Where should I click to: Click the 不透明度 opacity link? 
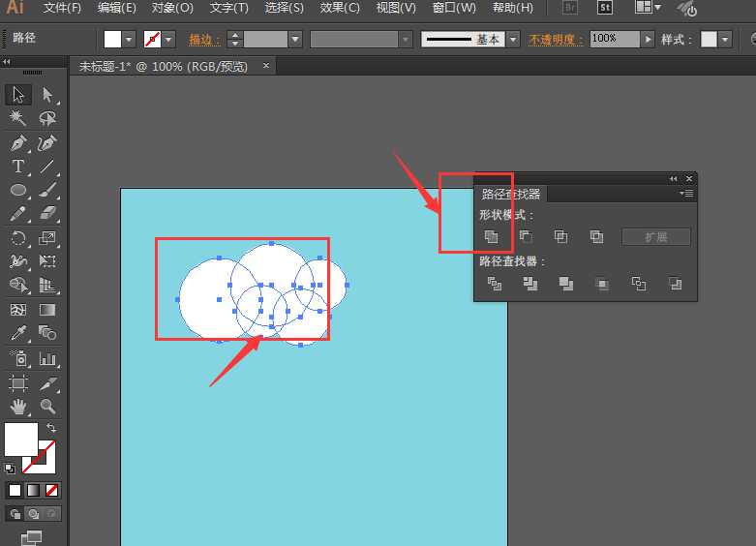[x=556, y=40]
